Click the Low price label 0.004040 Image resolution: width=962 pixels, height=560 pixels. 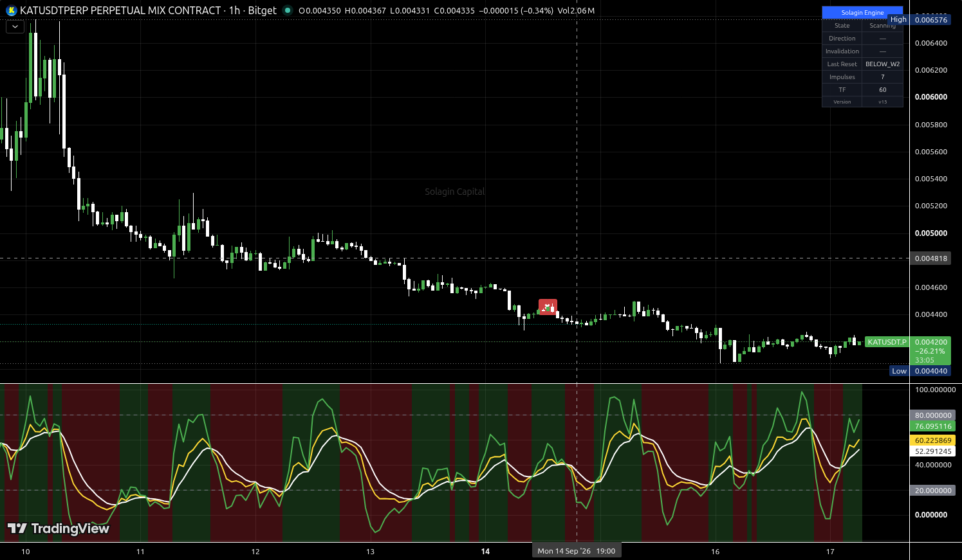[930, 371]
